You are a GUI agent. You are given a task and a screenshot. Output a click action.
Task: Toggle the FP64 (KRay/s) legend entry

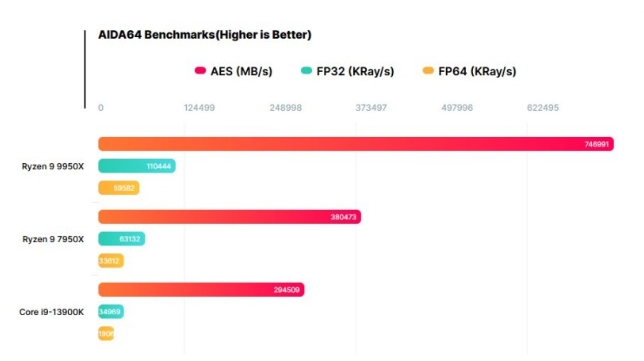tap(469, 71)
